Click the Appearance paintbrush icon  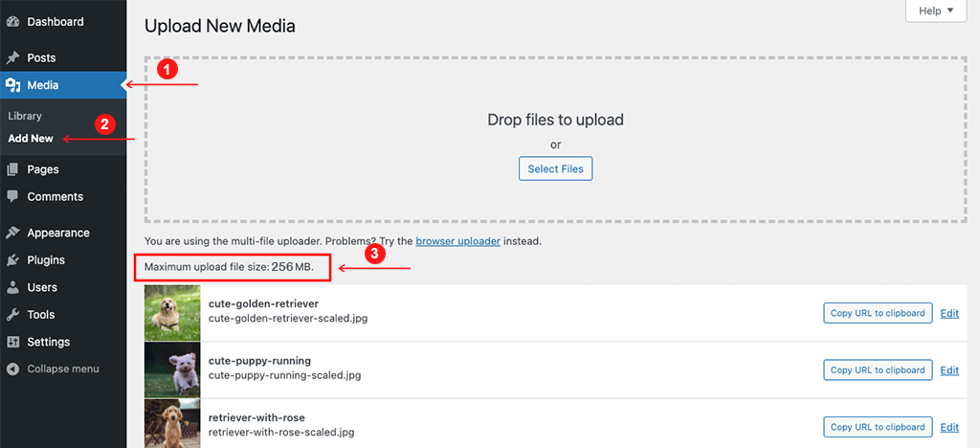click(x=13, y=233)
